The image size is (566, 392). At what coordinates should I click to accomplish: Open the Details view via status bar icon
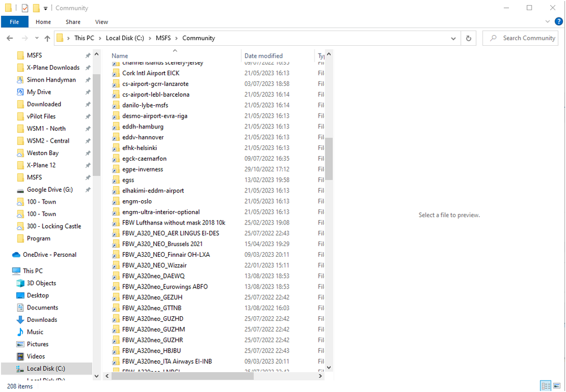click(x=546, y=385)
